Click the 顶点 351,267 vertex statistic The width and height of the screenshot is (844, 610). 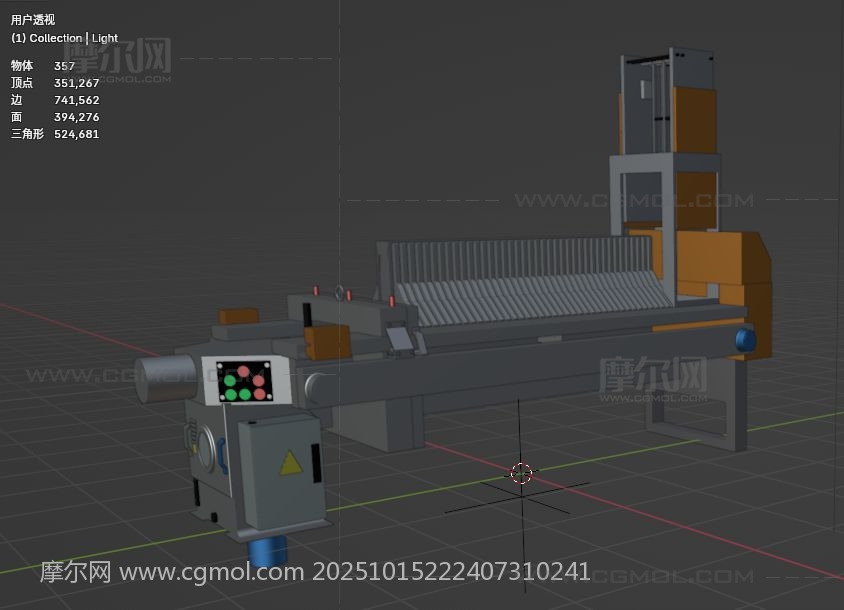pyautogui.click(x=55, y=83)
